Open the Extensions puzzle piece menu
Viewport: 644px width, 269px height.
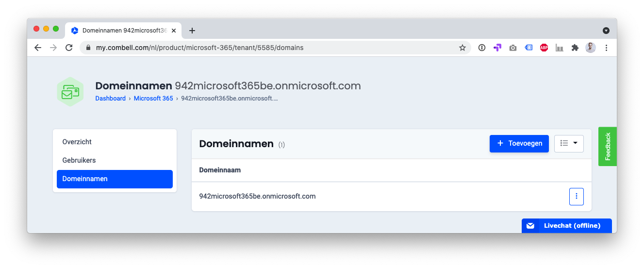(575, 48)
